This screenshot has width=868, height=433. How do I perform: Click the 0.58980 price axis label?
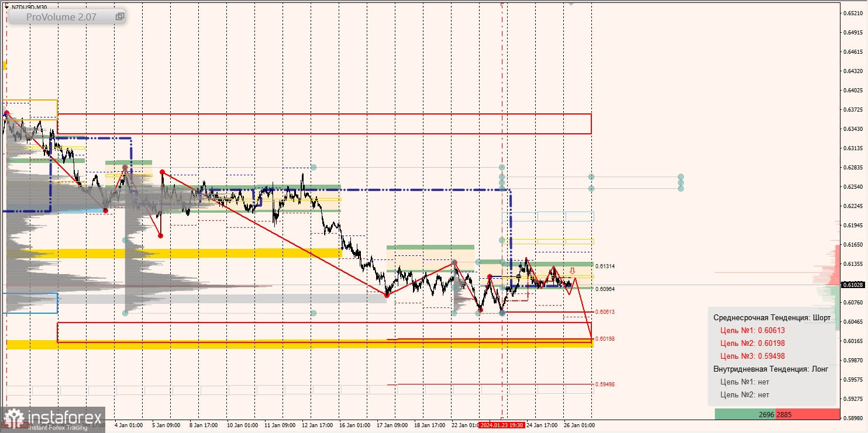(852, 418)
